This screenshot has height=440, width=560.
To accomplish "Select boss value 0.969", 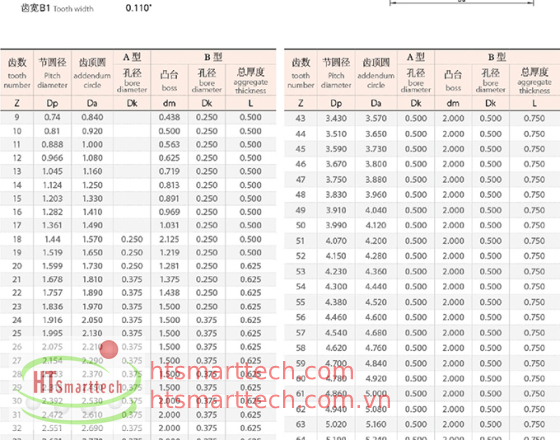I will coord(169,212).
